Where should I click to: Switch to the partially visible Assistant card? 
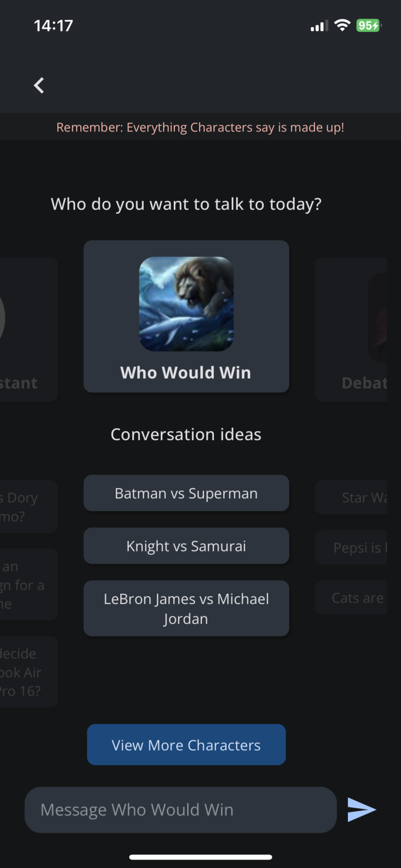tap(29, 329)
